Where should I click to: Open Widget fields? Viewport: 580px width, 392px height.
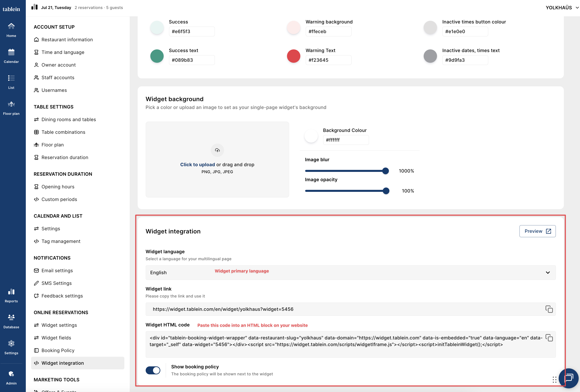tap(52, 338)
